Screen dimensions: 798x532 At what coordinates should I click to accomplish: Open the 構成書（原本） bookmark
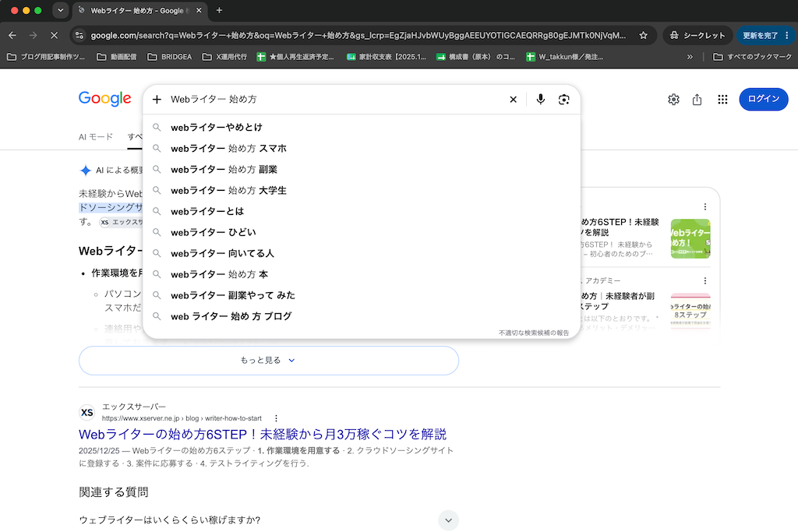(476, 56)
